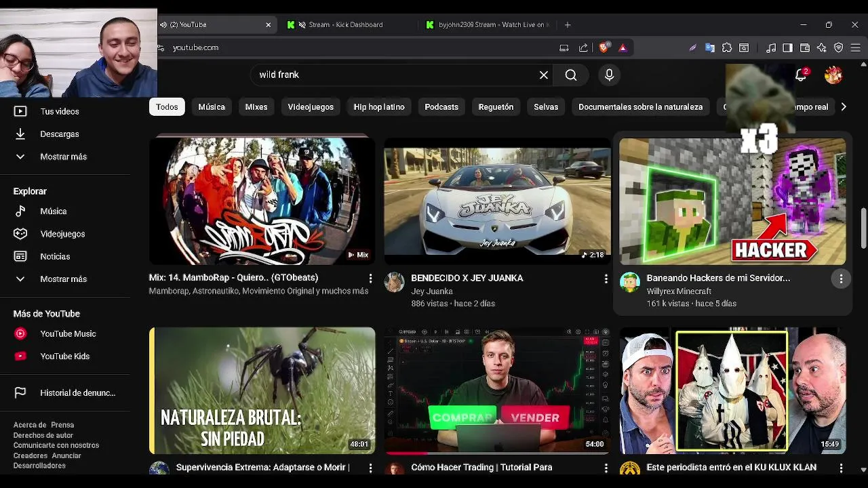Open tab search icon in the toolbar
This screenshot has height=488, width=868.
744,47
